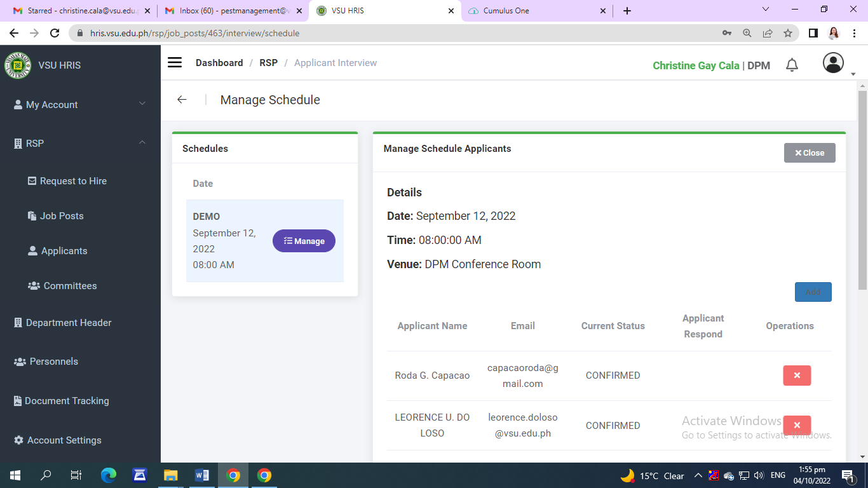Bookmark this page with star icon
The width and height of the screenshot is (868, 488).
point(788,33)
